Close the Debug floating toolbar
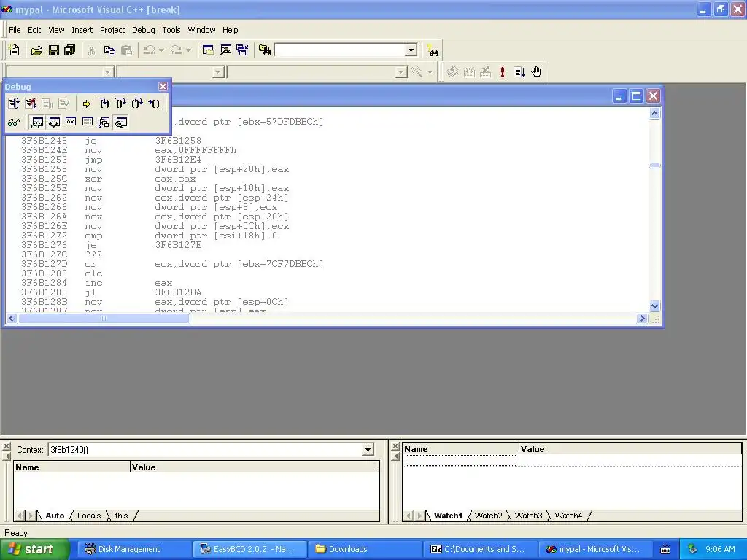 163,86
